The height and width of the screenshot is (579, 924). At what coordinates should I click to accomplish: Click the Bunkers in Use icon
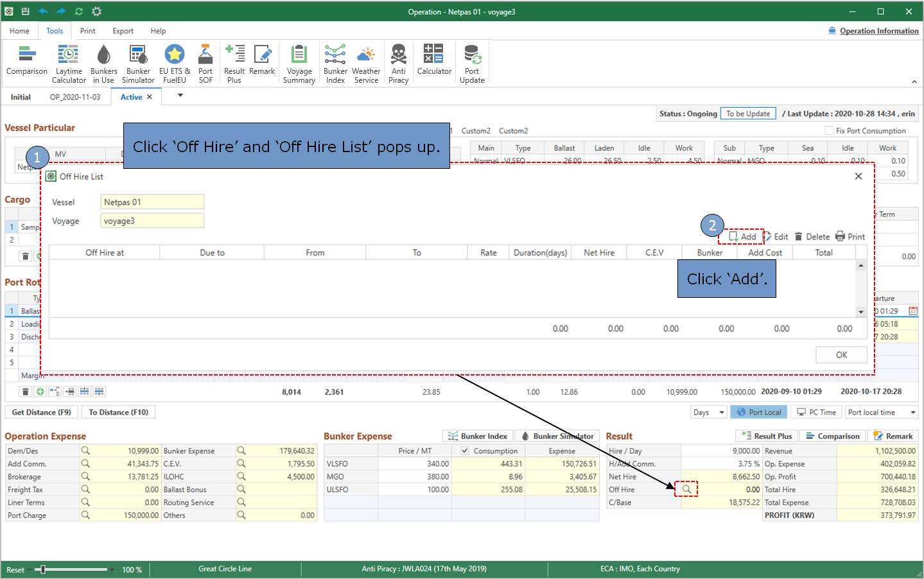pyautogui.click(x=103, y=64)
